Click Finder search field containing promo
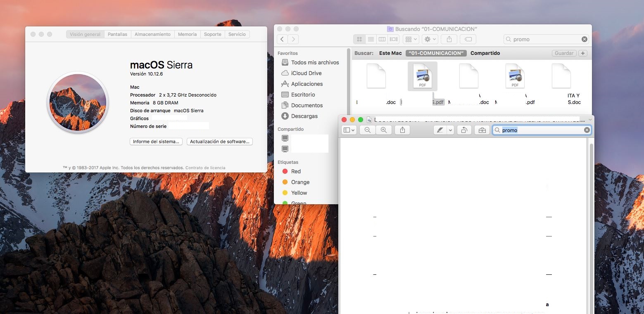644x314 pixels. coord(546,39)
